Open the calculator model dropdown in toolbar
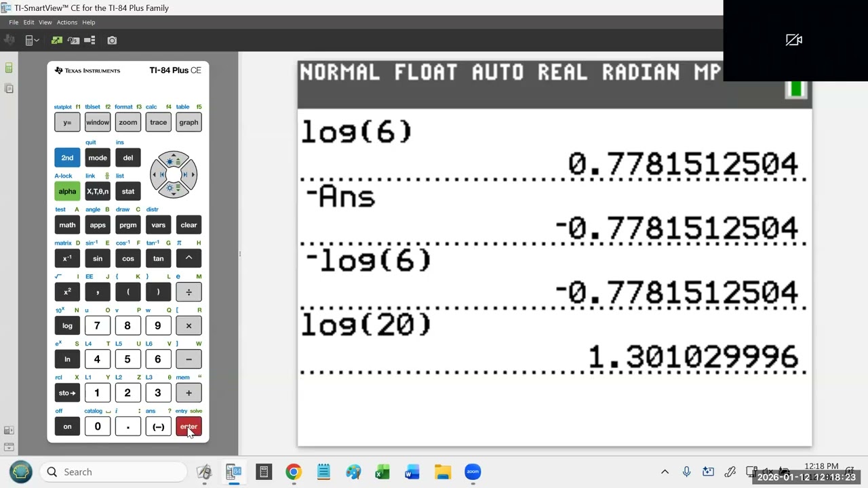 (32, 41)
